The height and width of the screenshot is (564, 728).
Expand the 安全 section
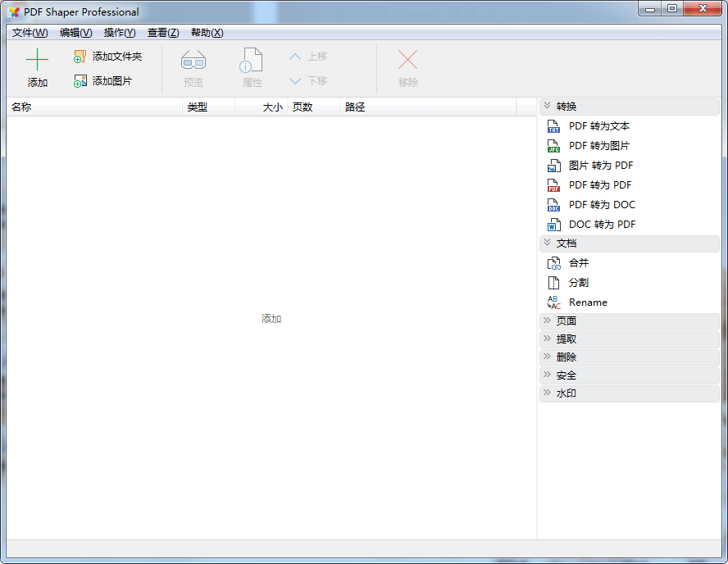coord(630,375)
